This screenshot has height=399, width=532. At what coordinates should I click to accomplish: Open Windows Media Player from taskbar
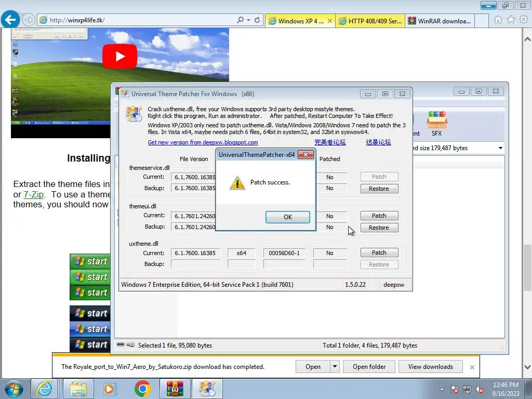tap(109, 389)
